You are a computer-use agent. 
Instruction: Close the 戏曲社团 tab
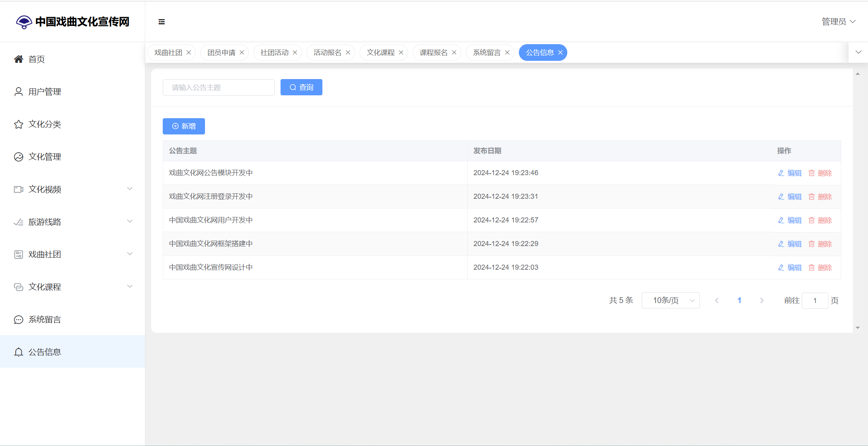(189, 52)
